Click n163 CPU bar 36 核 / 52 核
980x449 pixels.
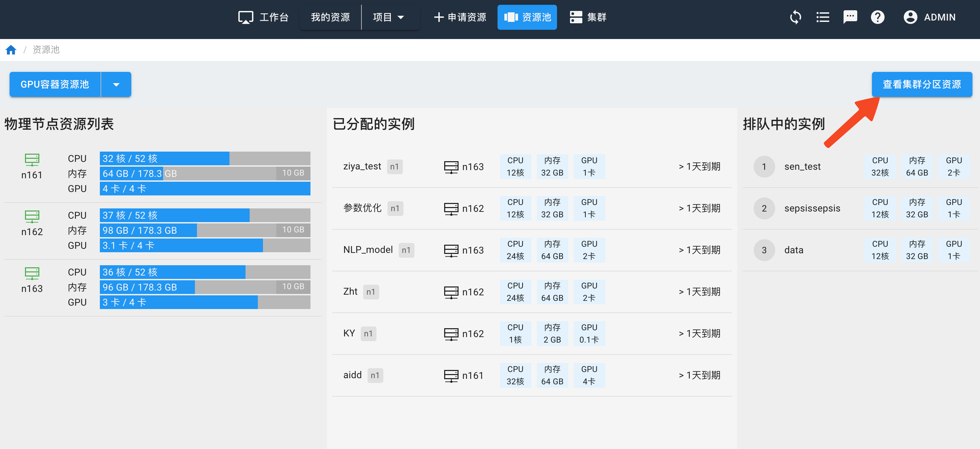tap(205, 272)
